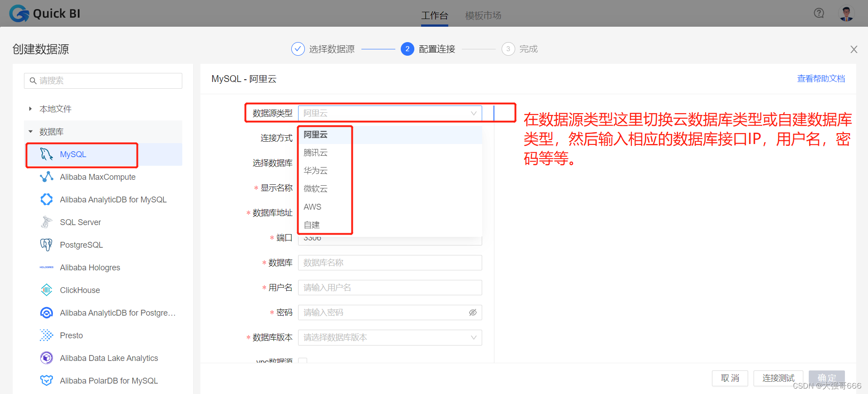This screenshot has height=394, width=868.
Task: Select MySQL in the database list
Action: click(103, 154)
